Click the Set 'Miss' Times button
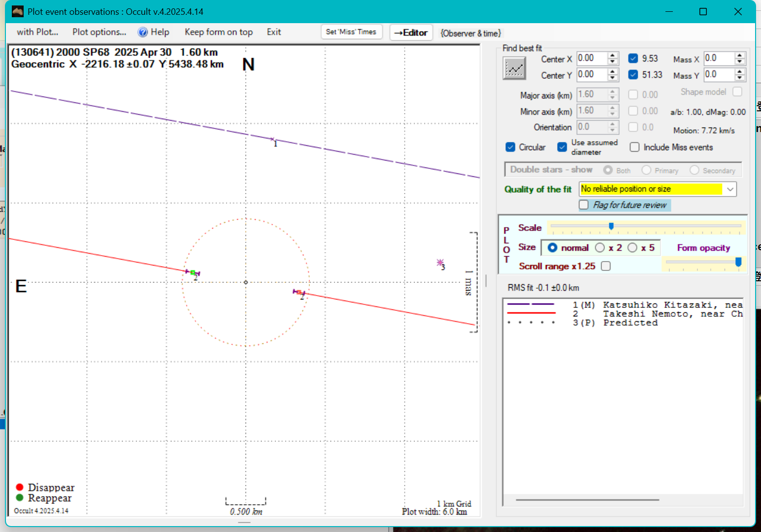 (x=351, y=32)
